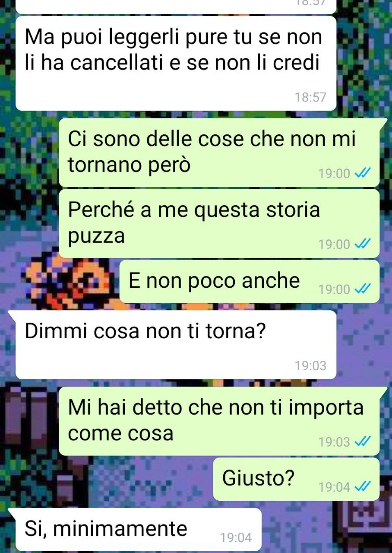Tap the 19:03 timestamp under 'Dimmi cosa'
The height and width of the screenshot is (553, 392).
point(310,366)
